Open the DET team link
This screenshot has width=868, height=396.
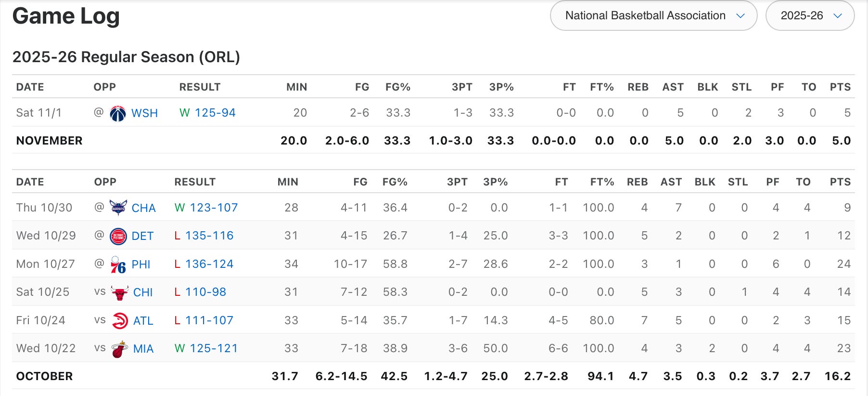[x=142, y=236]
